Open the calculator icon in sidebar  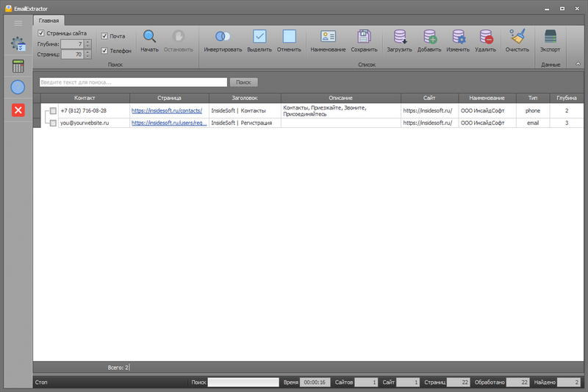(x=18, y=66)
